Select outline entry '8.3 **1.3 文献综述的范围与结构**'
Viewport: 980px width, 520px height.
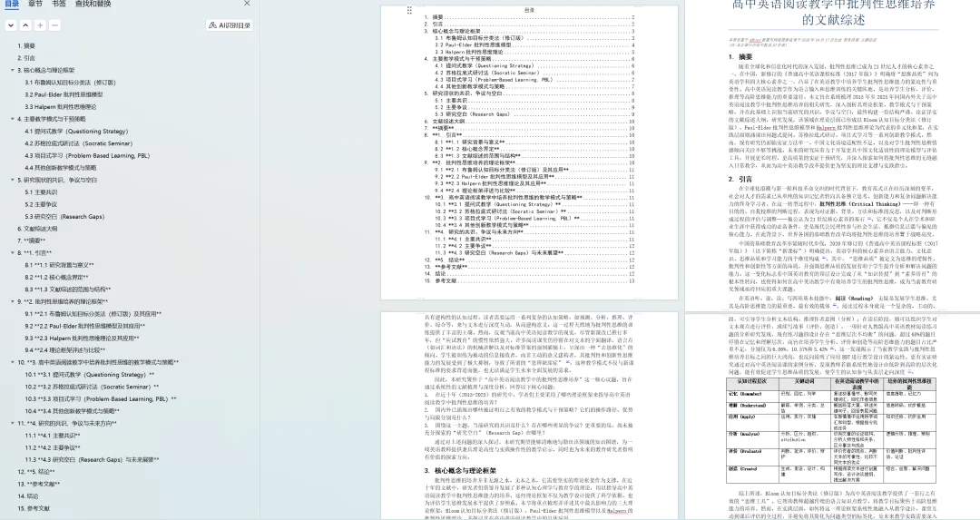click(67, 289)
